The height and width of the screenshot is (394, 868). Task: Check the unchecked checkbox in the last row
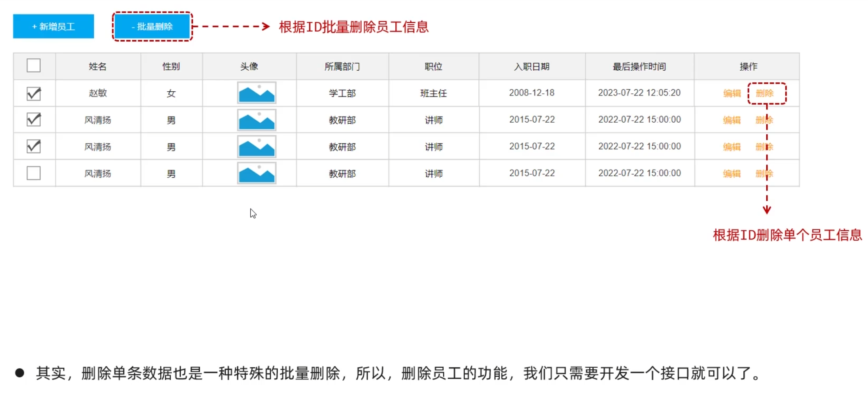pos(34,173)
